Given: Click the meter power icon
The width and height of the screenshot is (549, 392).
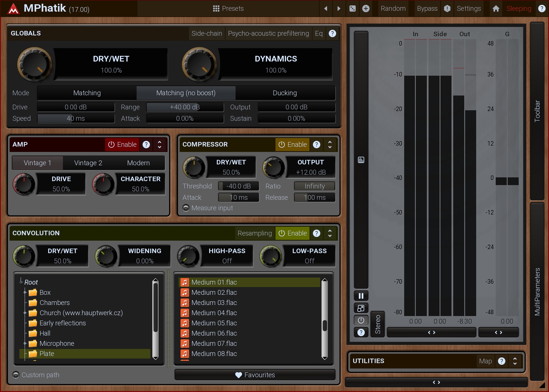Looking at the screenshot, I should click(x=361, y=320).
